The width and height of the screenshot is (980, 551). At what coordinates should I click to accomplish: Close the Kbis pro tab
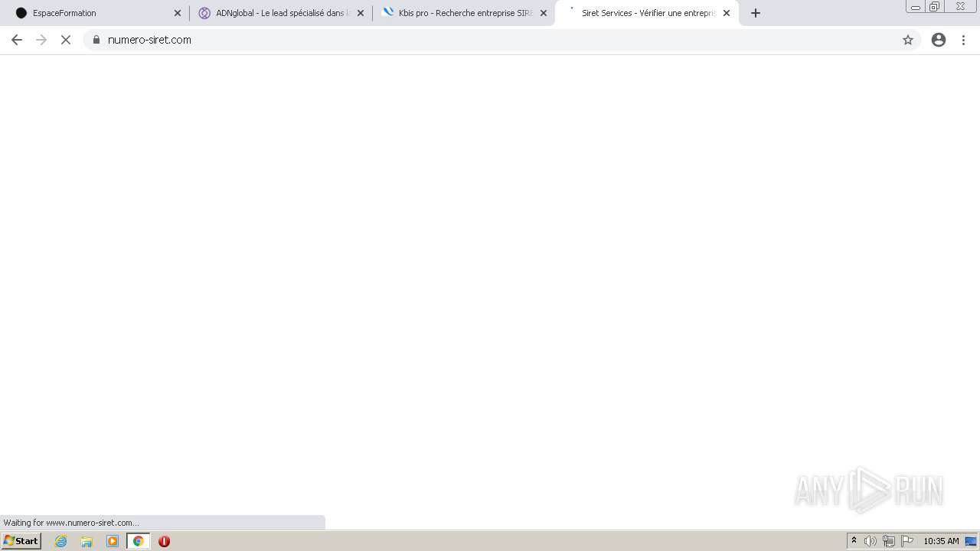[x=544, y=13]
